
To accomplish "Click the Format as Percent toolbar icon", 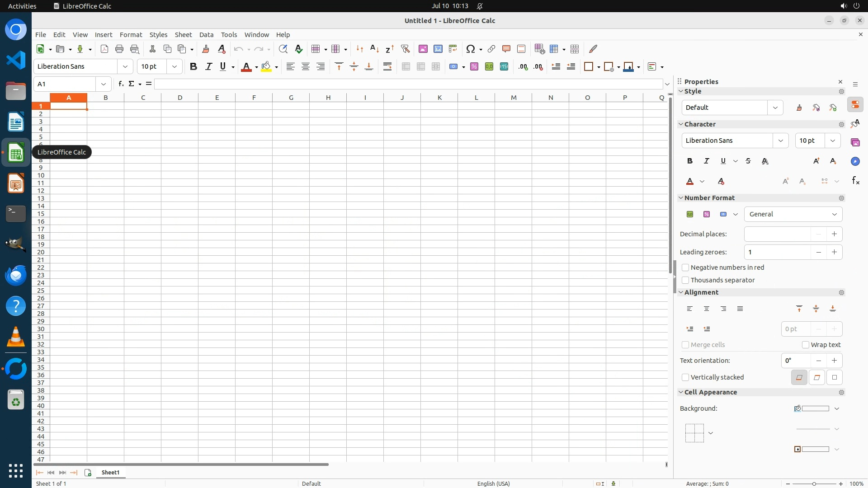I will point(474,66).
